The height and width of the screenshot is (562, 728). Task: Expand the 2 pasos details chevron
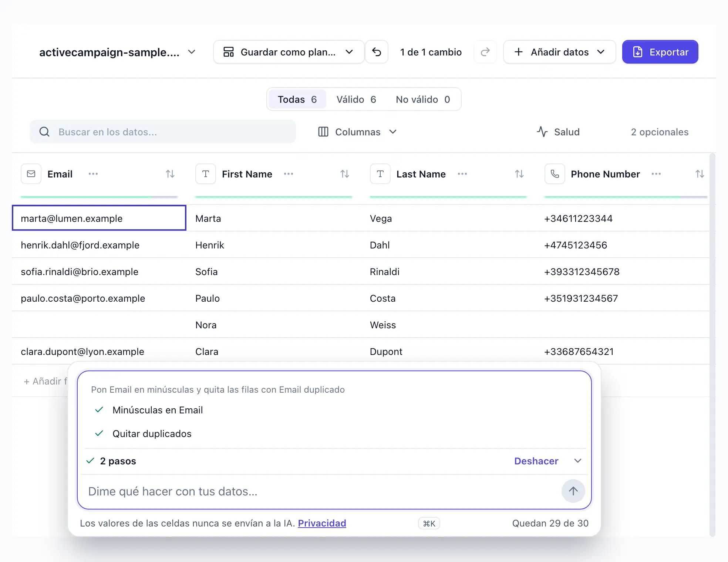click(x=578, y=461)
